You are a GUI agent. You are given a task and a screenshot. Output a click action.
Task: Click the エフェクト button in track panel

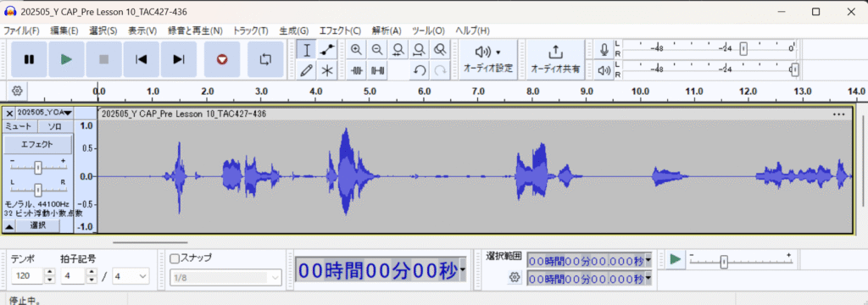coord(37,145)
